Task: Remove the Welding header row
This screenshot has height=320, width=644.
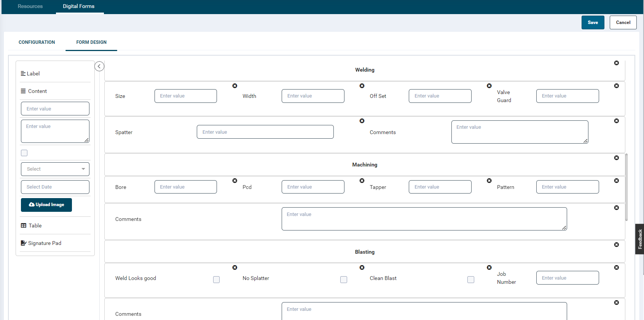Action: pos(616,63)
